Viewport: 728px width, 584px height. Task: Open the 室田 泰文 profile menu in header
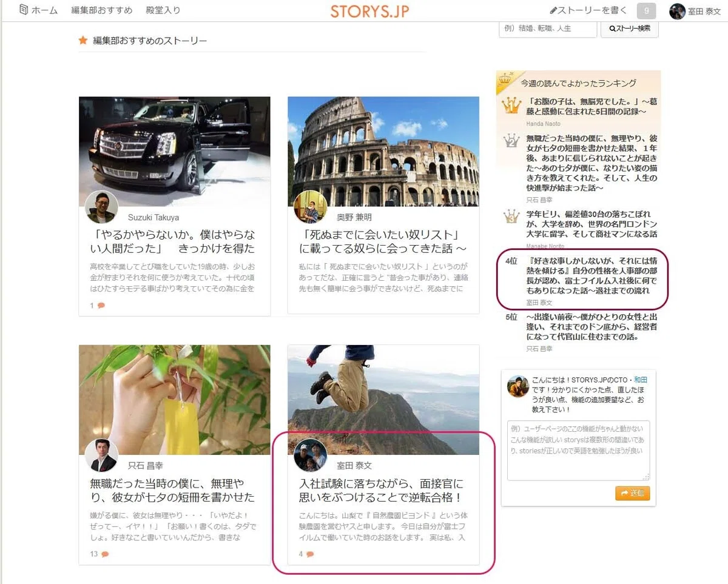click(x=695, y=11)
